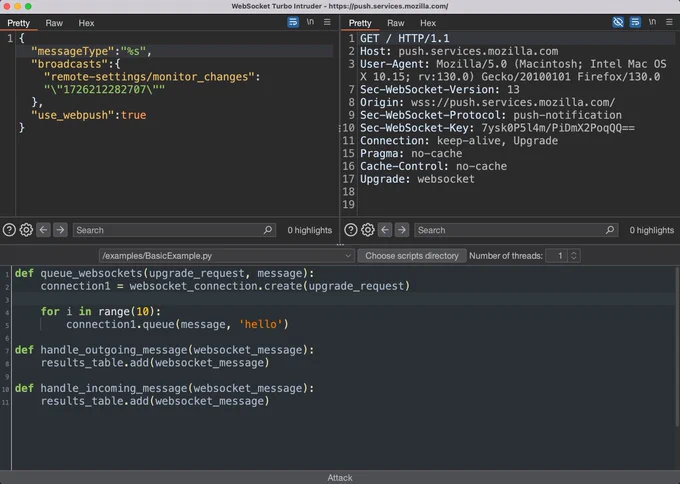This screenshot has height=484, width=680.
Task: Open the message editor options menu
Action: click(327, 22)
